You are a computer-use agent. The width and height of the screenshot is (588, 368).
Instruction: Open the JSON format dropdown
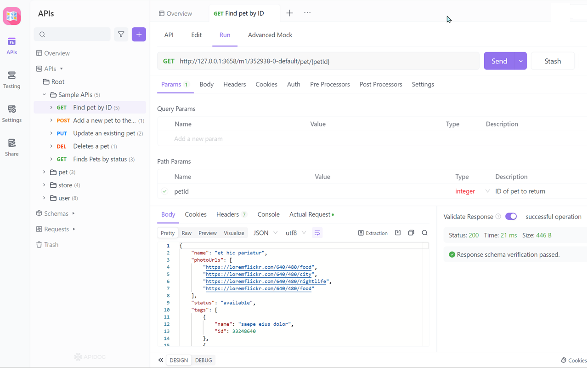pos(266,233)
